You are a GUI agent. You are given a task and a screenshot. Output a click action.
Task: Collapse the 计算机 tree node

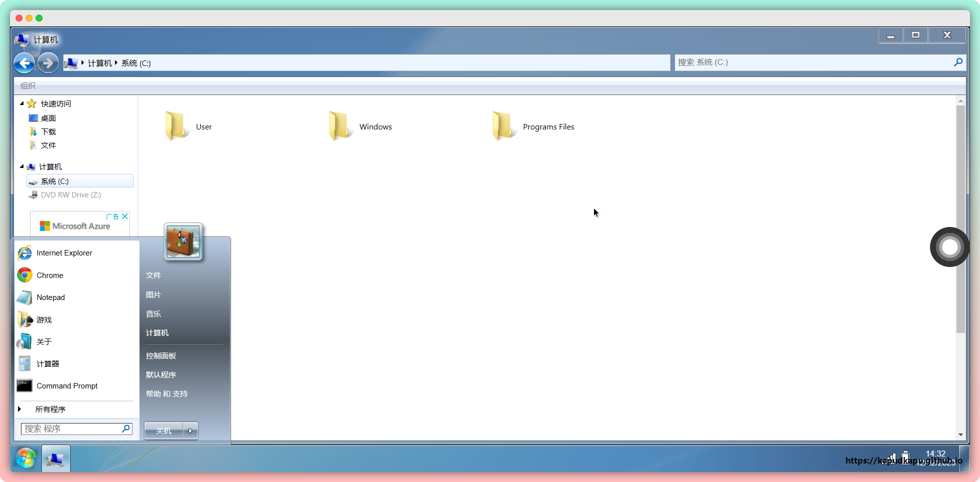(x=22, y=166)
